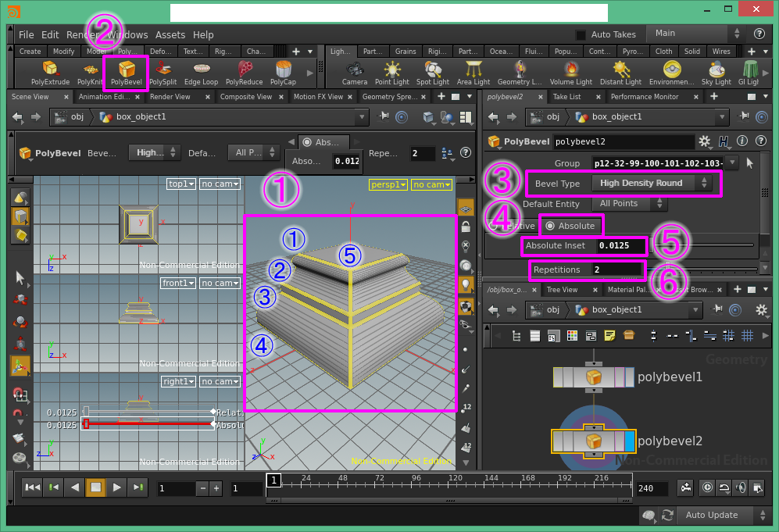
Task: Click the Environment Light shelf tool
Action: (672, 73)
